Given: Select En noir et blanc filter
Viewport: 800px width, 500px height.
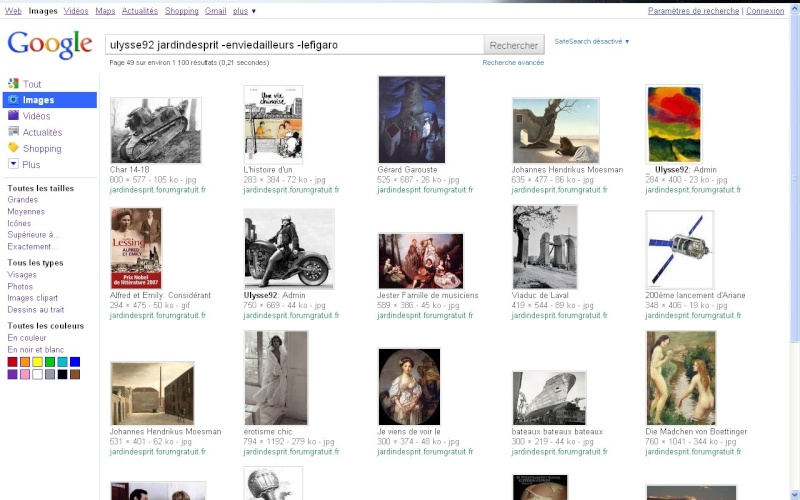Looking at the screenshot, I should (36, 349).
